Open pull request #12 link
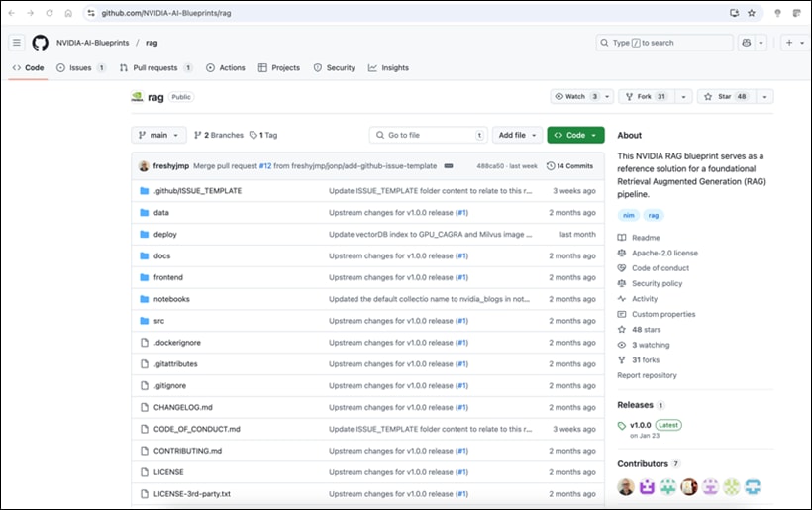This screenshot has height=510, width=812. [265, 166]
